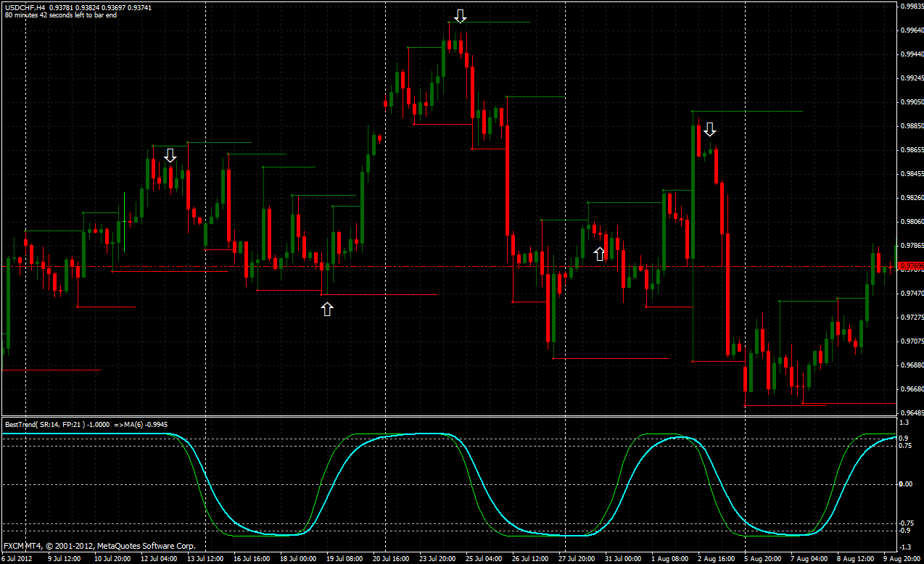Click the 0.99245 price axis label
Viewport: 924px width, 564px height.
(x=911, y=78)
